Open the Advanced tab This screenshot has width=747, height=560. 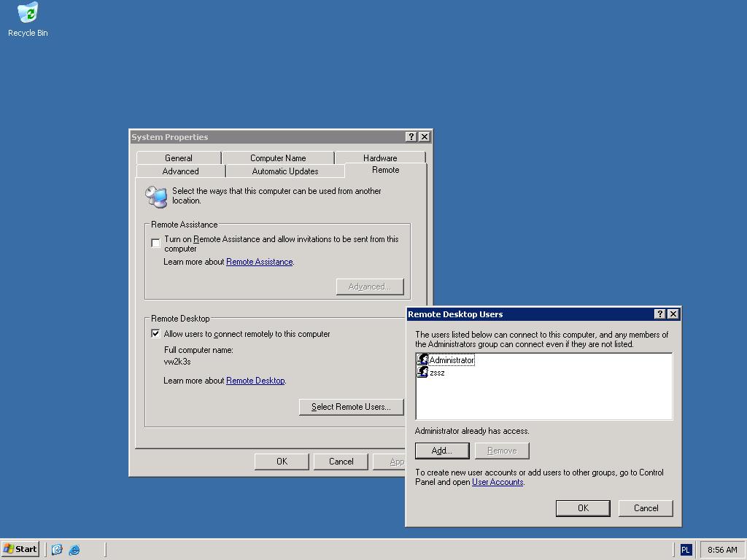click(181, 171)
